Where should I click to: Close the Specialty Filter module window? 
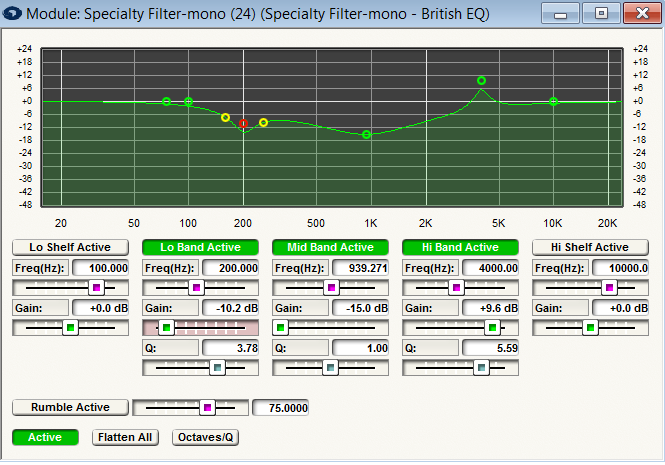tap(642, 14)
